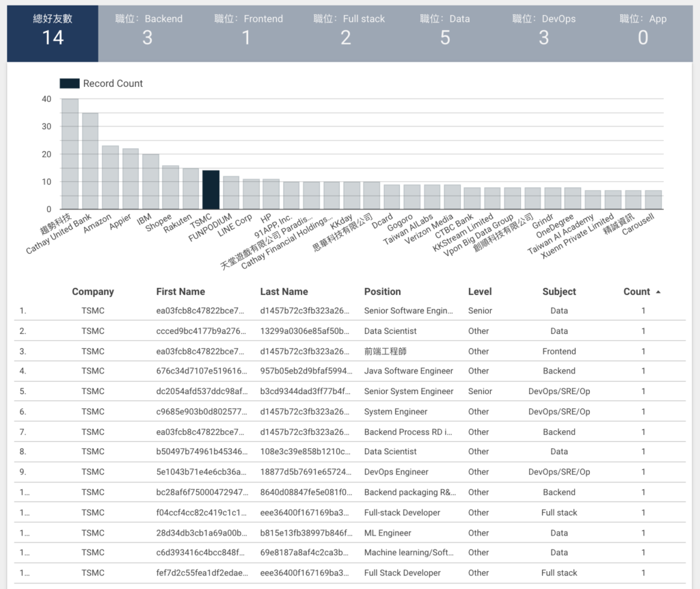Click first name 'f04ccf4cc82c419c1c1...' cell
700x589 pixels.
pos(201,512)
